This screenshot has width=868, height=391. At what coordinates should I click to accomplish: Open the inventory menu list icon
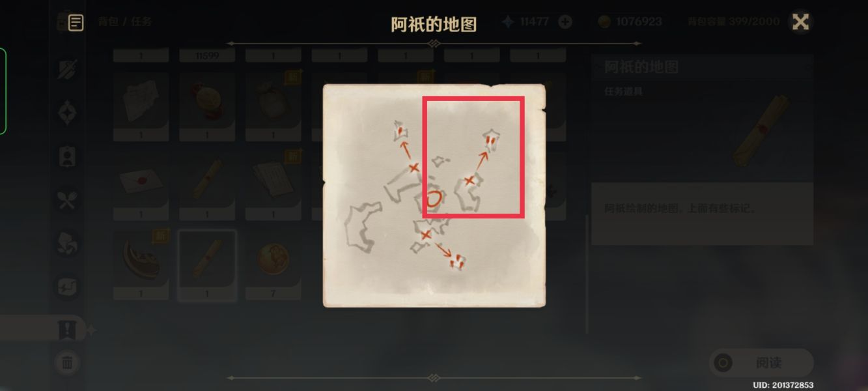pyautogui.click(x=76, y=23)
